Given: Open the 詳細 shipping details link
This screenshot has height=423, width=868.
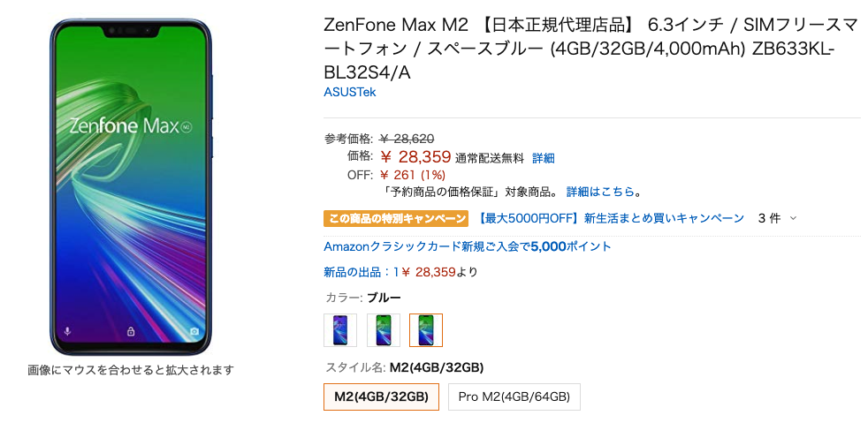Looking at the screenshot, I should [x=544, y=159].
